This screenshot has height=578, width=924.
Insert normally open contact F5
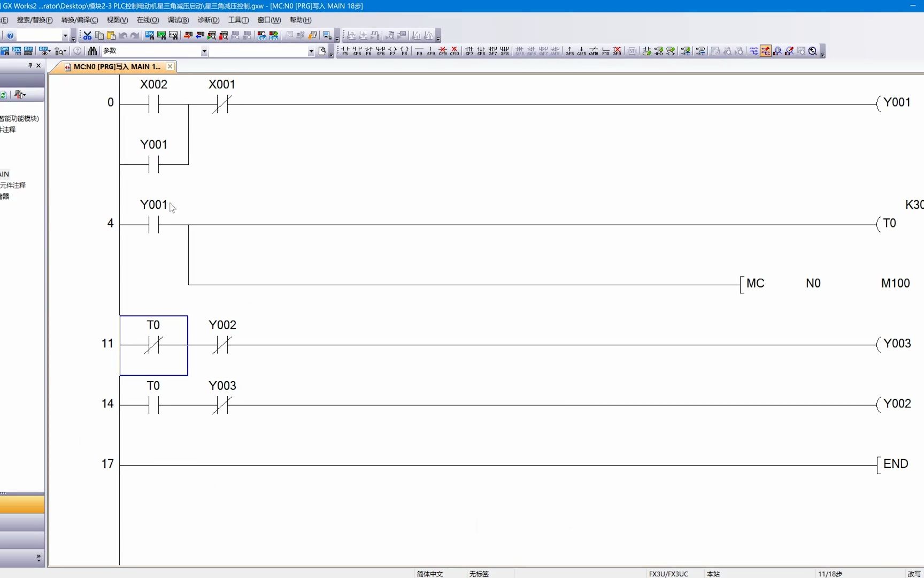pos(345,51)
